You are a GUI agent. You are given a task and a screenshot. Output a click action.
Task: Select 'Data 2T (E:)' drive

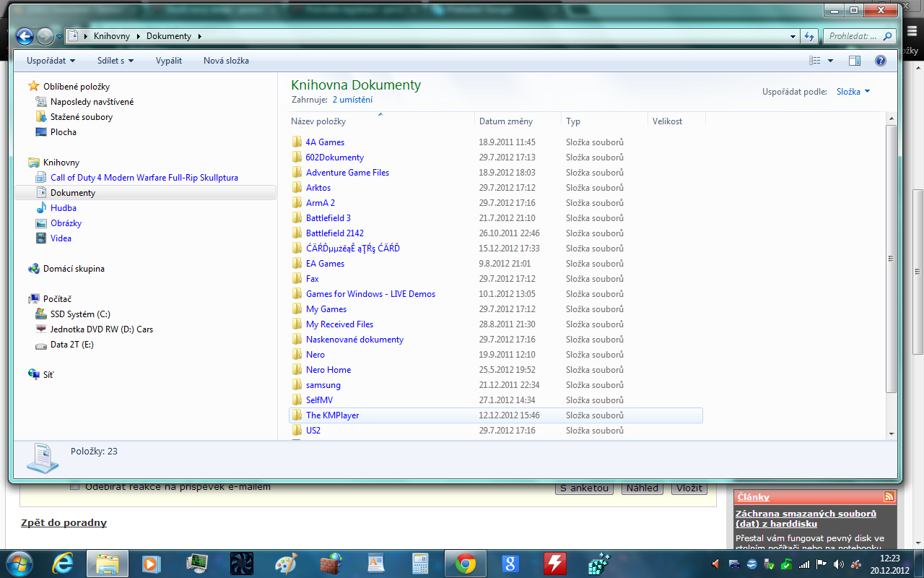point(72,345)
